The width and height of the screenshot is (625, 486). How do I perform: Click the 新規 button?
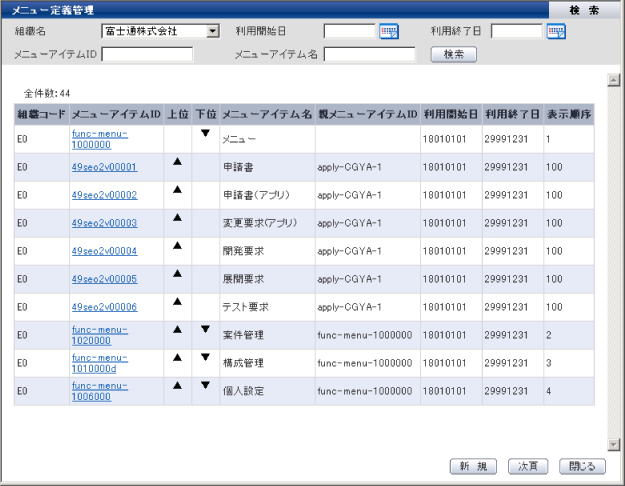pos(473,466)
